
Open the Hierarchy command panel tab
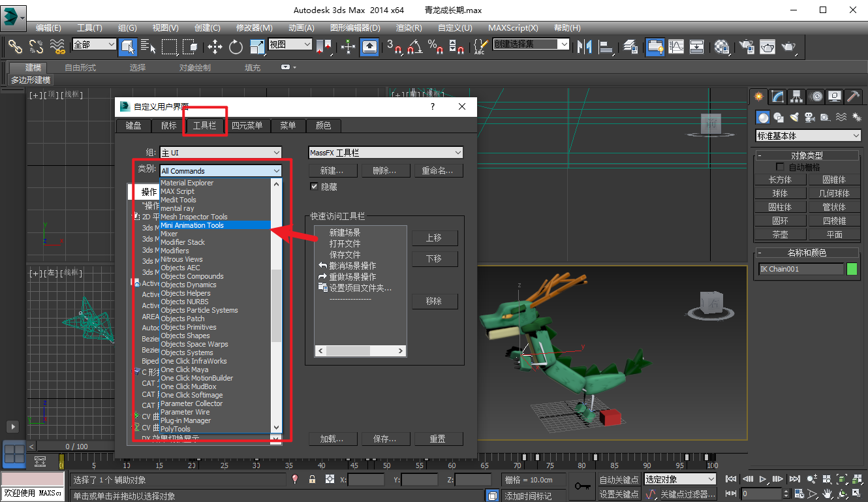pyautogui.click(x=796, y=97)
